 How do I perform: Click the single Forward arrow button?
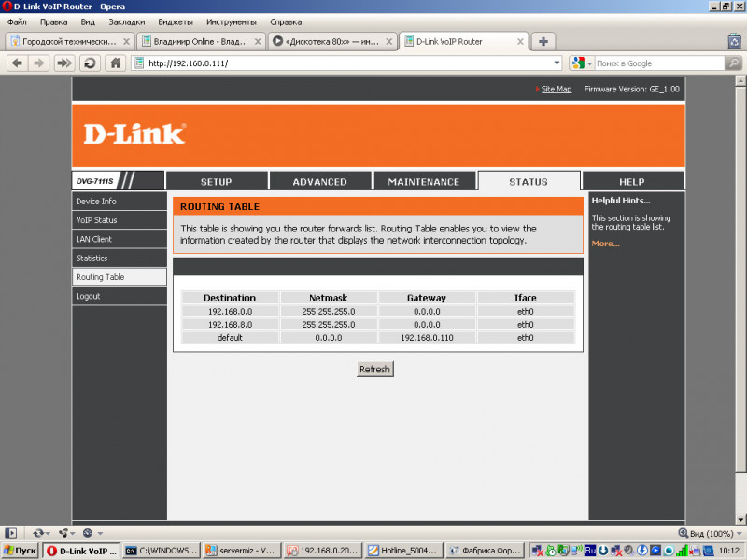tap(39, 63)
